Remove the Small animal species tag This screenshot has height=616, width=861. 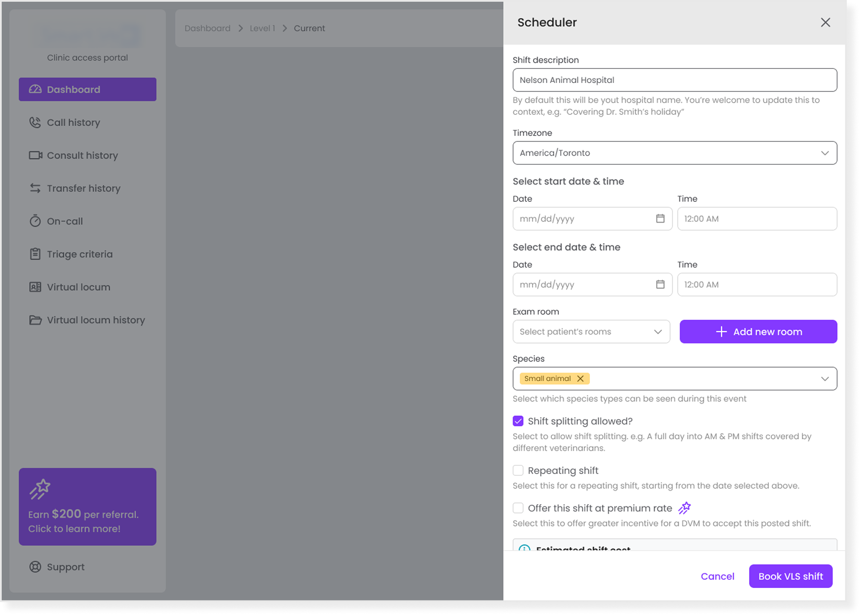pyautogui.click(x=580, y=379)
